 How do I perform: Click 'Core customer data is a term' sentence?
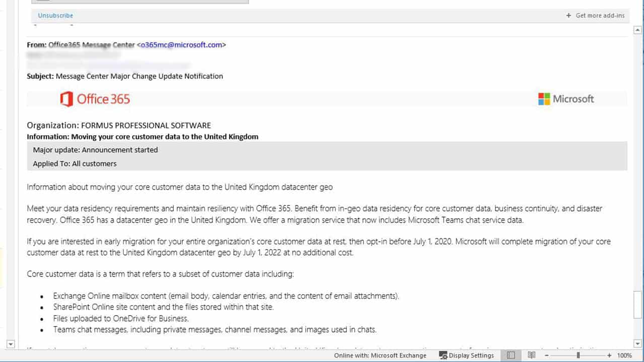coord(160,274)
